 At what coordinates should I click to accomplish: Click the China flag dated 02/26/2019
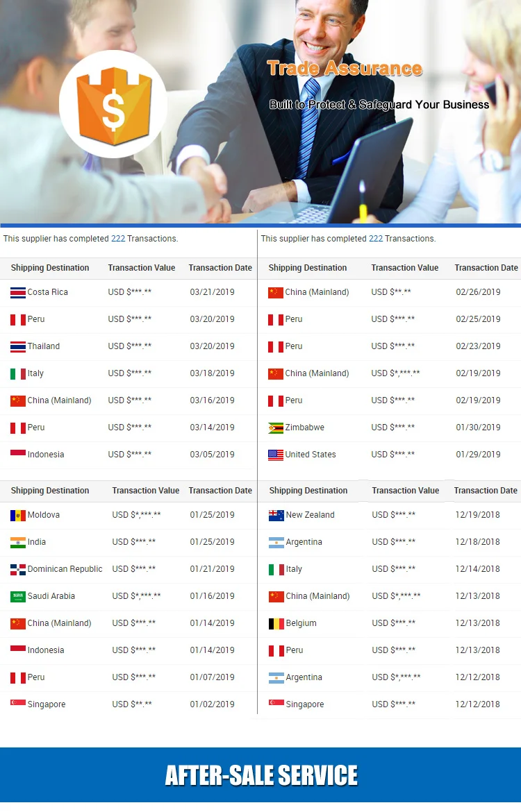pos(276,293)
